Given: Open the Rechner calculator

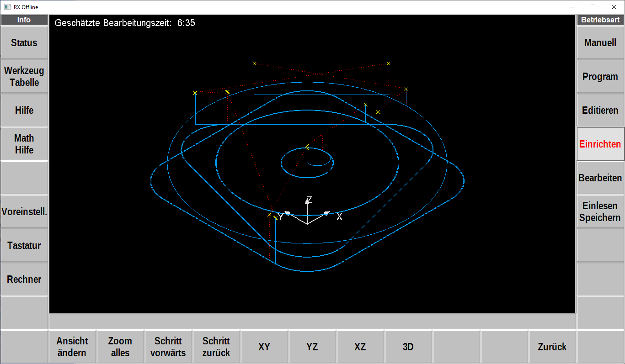Looking at the screenshot, I should coord(24,280).
